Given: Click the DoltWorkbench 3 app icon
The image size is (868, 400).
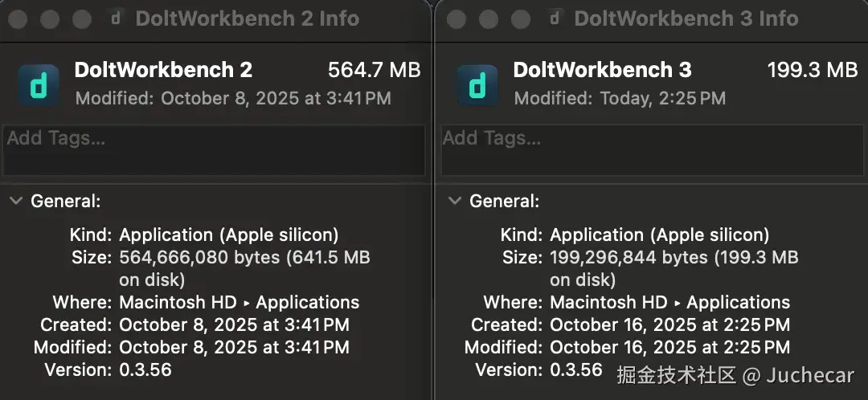Looking at the screenshot, I should point(477,84).
